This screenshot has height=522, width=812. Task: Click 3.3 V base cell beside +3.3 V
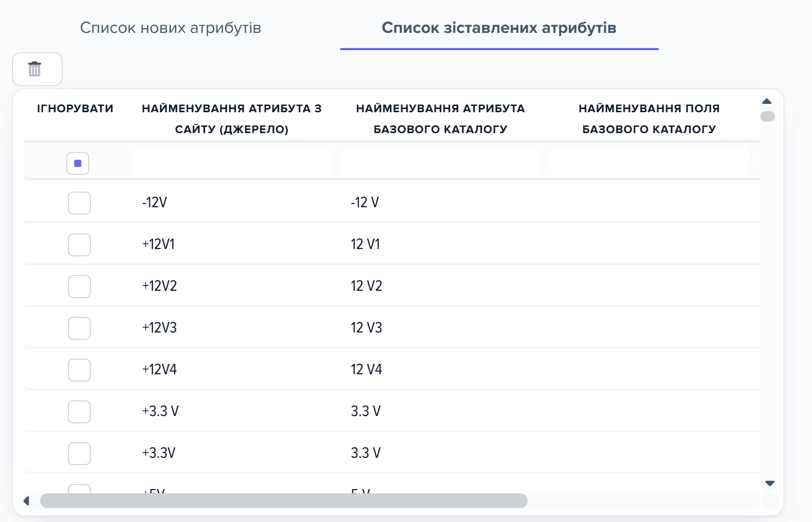tap(441, 411)
